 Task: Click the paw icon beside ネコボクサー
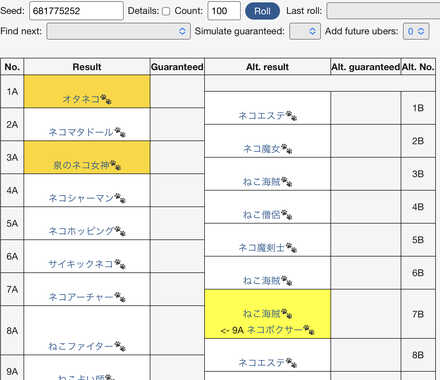(x=309, y=330)
